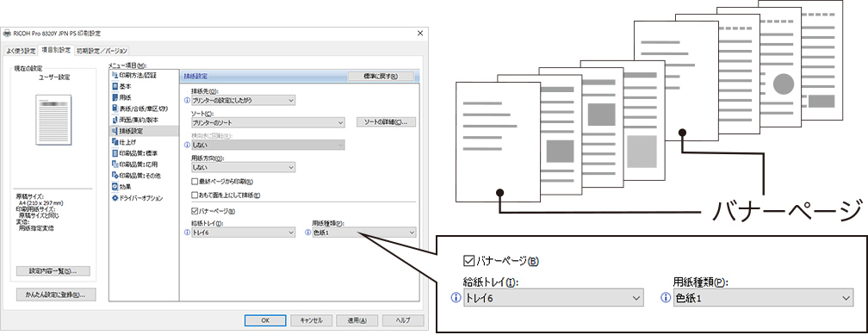868x335 pixels.
Task: Click キャンセル button
Action: (x=311, y=320)
